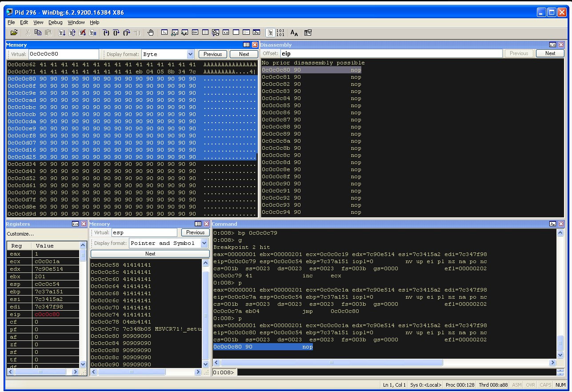Screen dimensions: 572x392
Task: Click the Insert/Remove Breakpoint hand icon
Action: coord(151,32)
